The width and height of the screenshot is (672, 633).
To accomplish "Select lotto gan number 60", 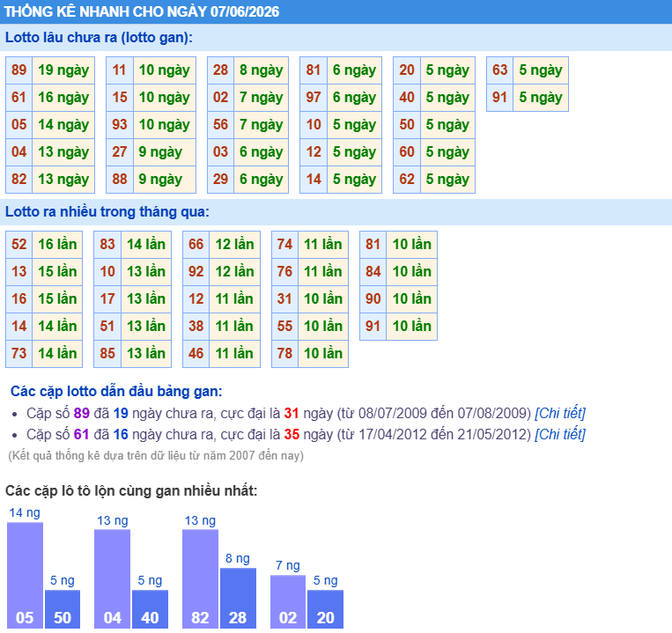I will (x=407, y=152).
